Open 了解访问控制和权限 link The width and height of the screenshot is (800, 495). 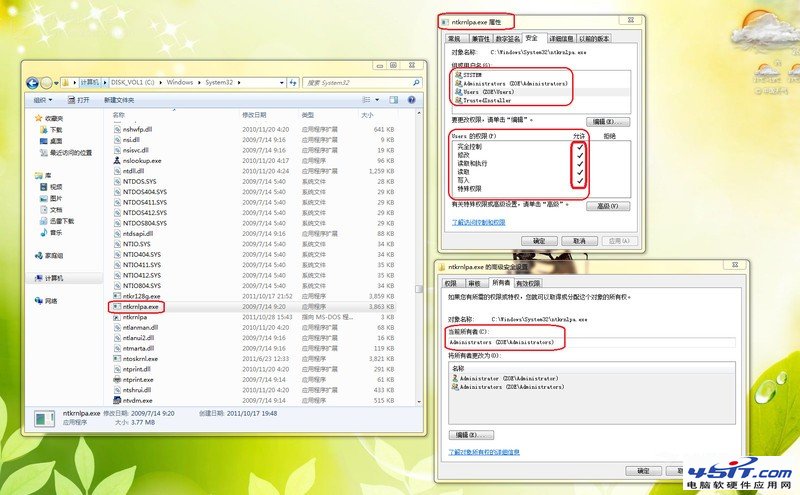479,222
